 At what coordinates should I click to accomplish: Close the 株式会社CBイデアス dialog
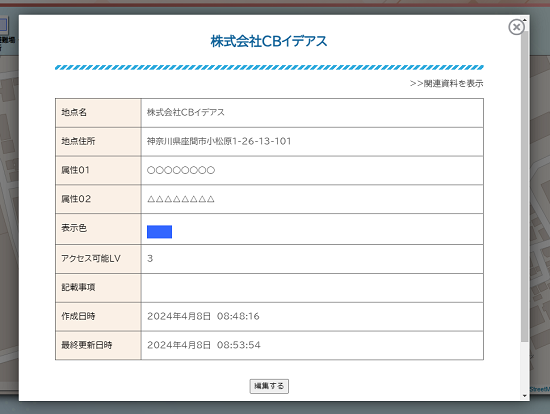[516, 27]
